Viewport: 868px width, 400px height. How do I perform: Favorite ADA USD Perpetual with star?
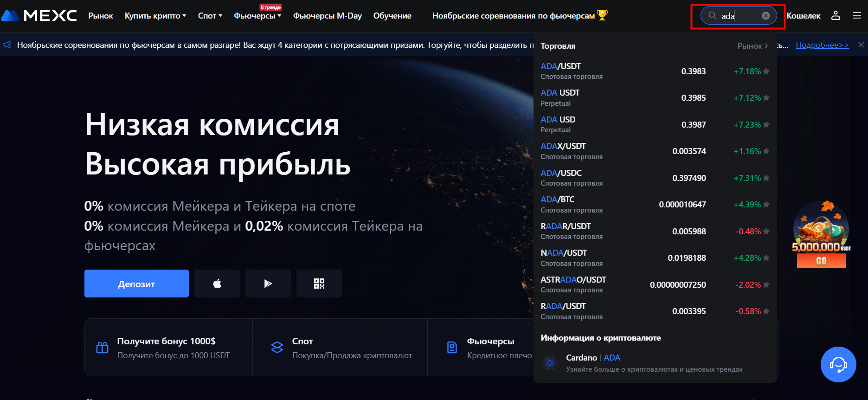click(766, 125)
